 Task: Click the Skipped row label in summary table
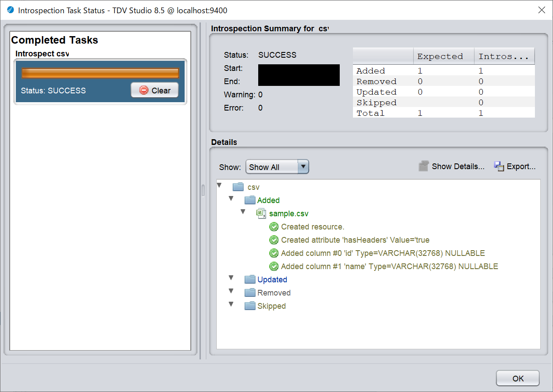click(376, 103)
